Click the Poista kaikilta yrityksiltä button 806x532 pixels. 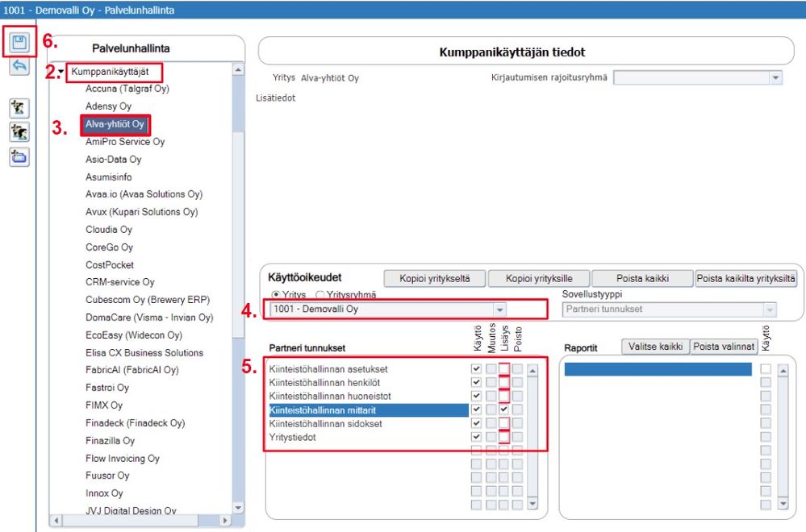coord(745,278)
